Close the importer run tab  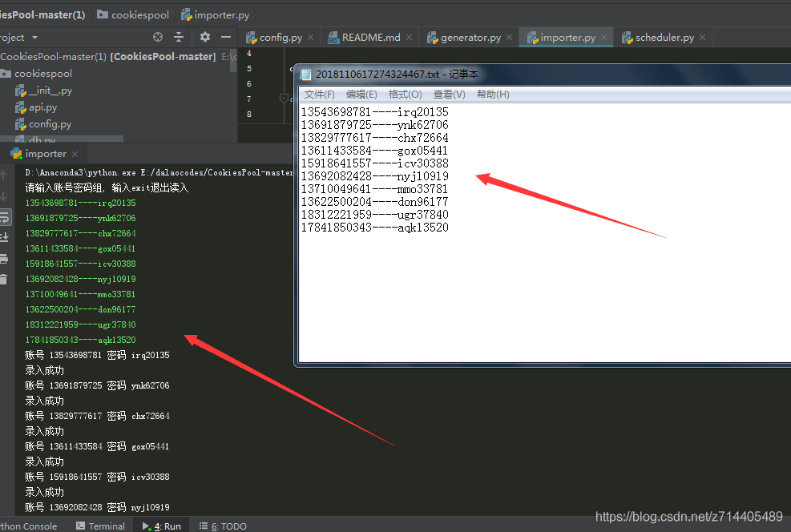pyautogui.click(x=75, y=154)
